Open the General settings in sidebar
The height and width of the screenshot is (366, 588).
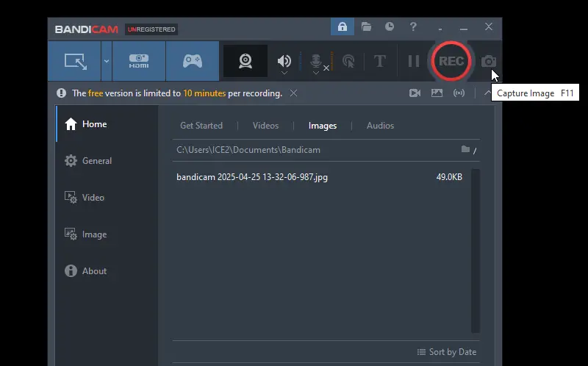(x=107, y=161)
